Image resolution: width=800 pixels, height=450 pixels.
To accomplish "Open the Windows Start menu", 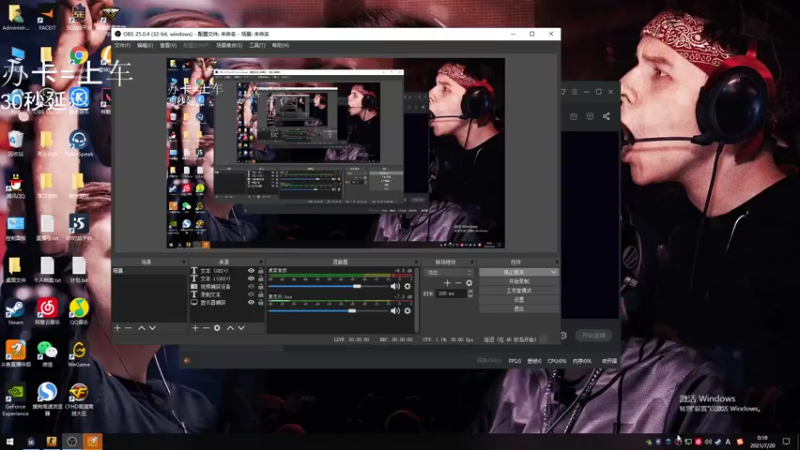I will pos(10,441).
